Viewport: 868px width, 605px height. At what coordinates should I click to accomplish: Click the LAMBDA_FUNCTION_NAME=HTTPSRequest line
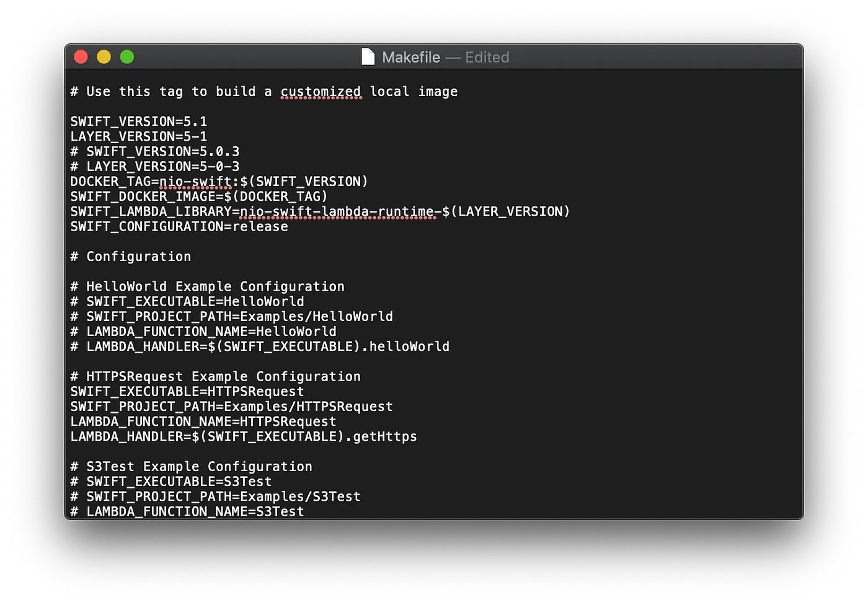pos(203,422)
